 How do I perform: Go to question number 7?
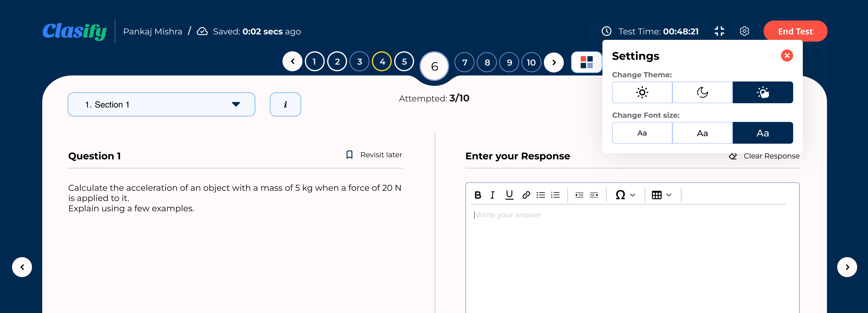pos(465,62)
